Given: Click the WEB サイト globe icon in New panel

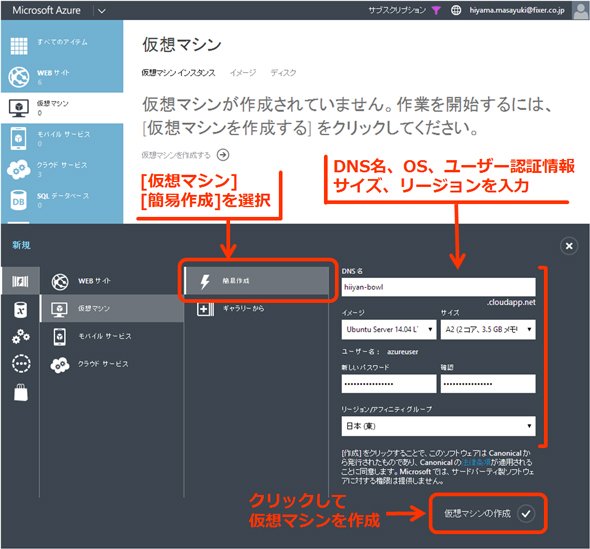Looking at the screenshot, I should 60,281.
